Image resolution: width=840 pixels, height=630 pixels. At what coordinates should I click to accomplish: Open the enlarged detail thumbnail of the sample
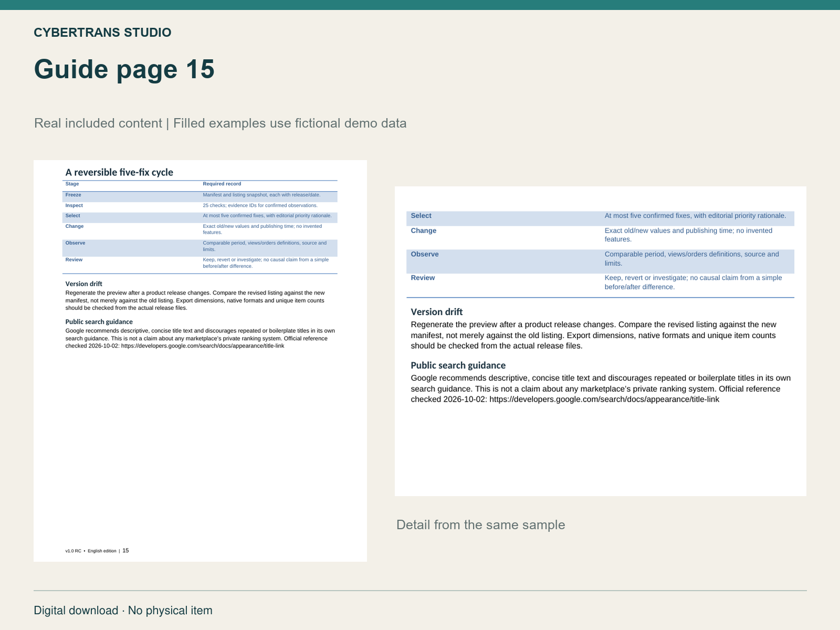click(601, 341)
